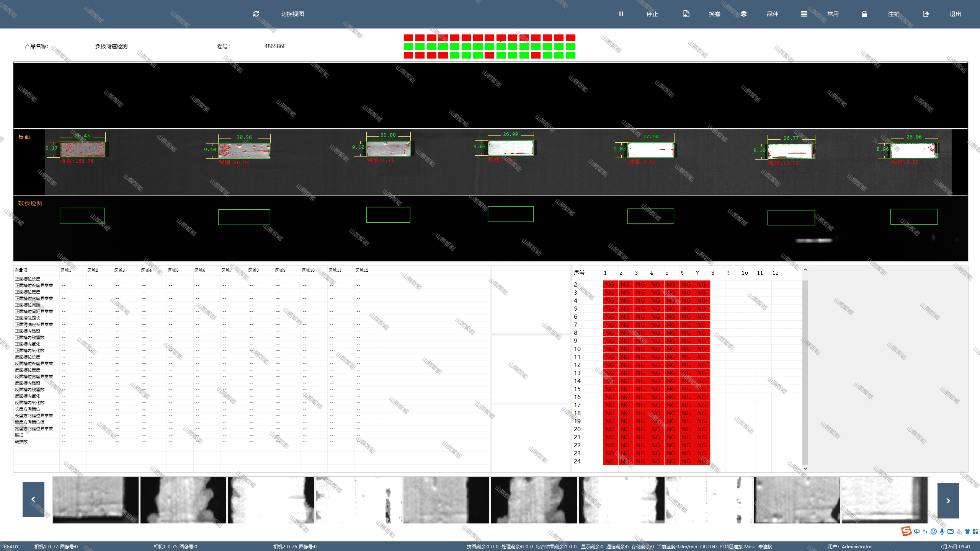Click the Sogou input method S icon

(x=906, y=531)
